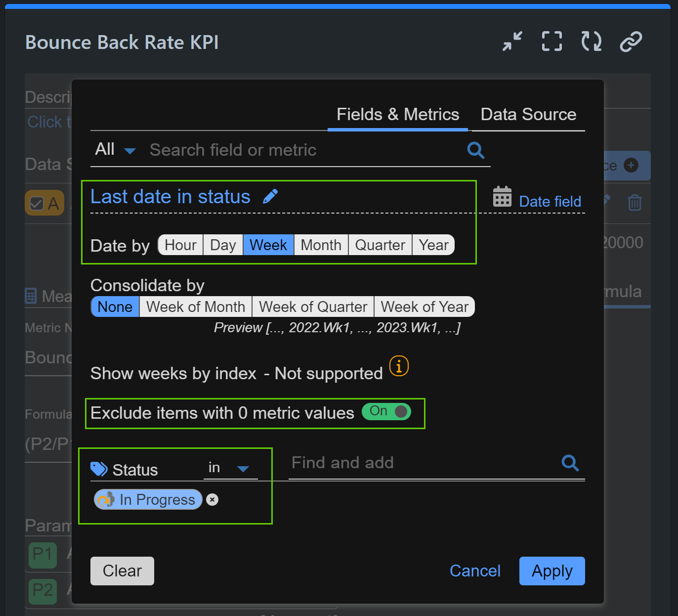Click the refresh widget icon
Image resolution: width=678 pixels, height=616 pixels.
(x=591, y=42)
